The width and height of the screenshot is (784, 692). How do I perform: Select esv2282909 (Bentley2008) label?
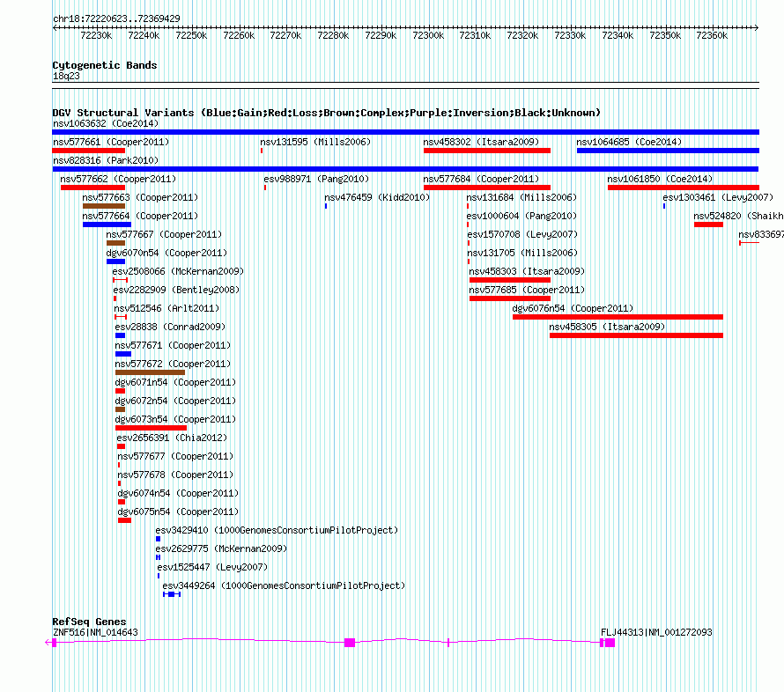pos(176,290)
